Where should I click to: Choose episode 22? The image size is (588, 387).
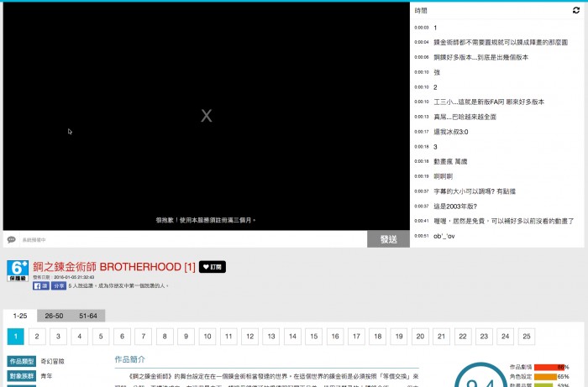[x=463, y=337]
